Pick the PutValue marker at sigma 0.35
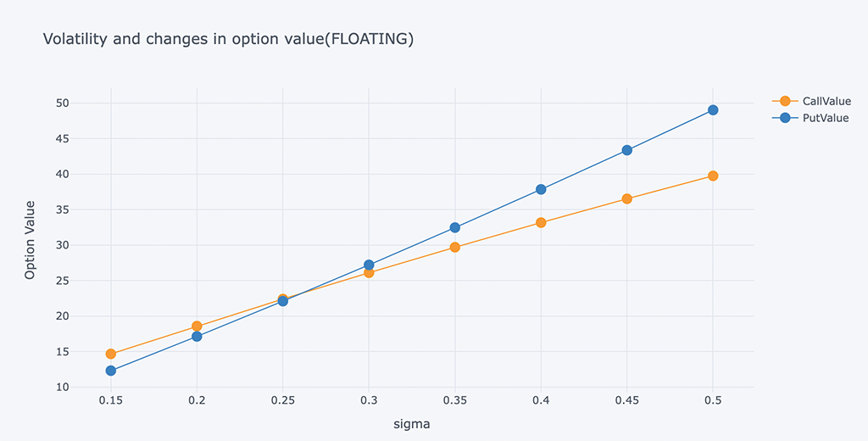Image resolution: width=868 pixels, height=441 pixels. click(454, 227)
